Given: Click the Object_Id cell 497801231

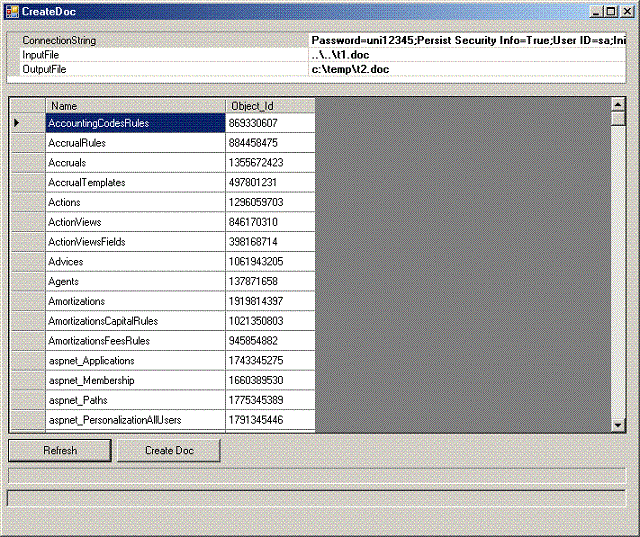Looking at the screenshot, I should pos(270,182).
